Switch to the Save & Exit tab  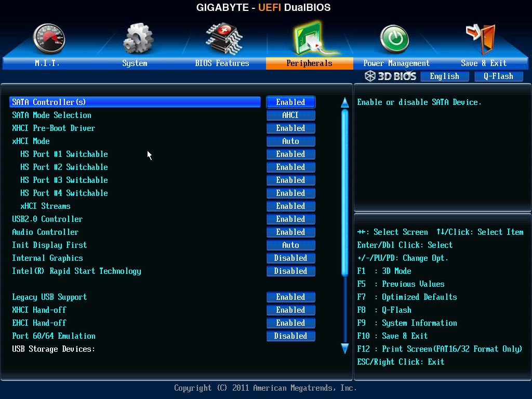pyautogui.click(x=484, y=63)
